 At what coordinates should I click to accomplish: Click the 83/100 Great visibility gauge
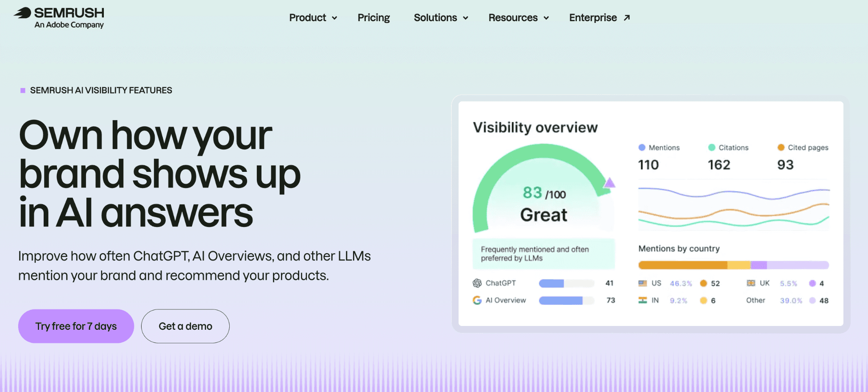pos(544,188)
